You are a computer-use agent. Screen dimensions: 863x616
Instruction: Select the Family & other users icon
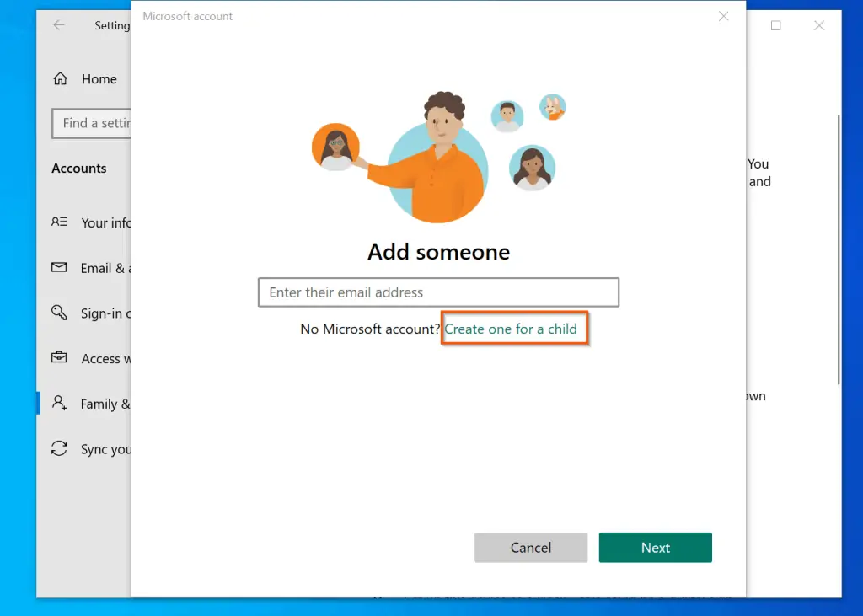coord(59,404)
